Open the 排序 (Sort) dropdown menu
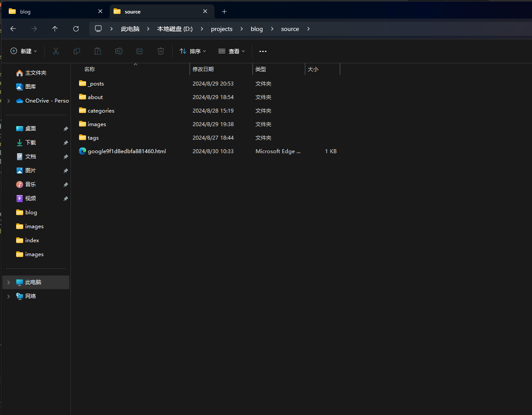The image size is (532, 415). tap(193, 51)
